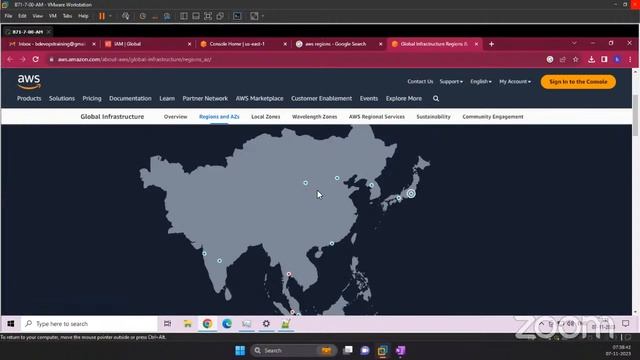Image resolution: width=640 pixels, height=360 pixels.
Task: Open VMware VM menu
Action: pos(53,16)
